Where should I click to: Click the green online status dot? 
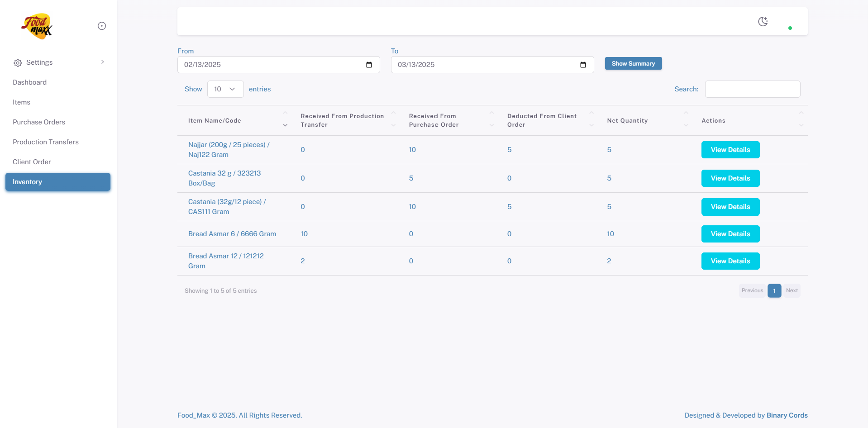coord(790,28)
